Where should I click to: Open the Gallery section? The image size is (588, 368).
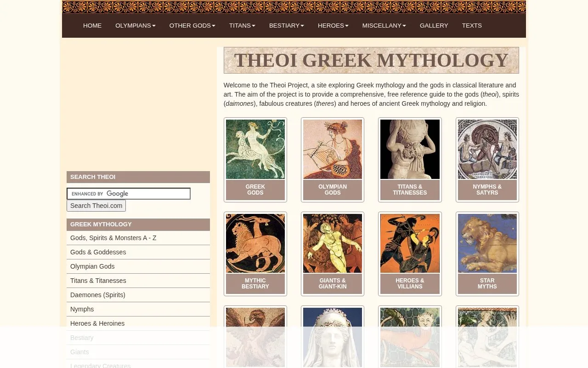(434, 26)
